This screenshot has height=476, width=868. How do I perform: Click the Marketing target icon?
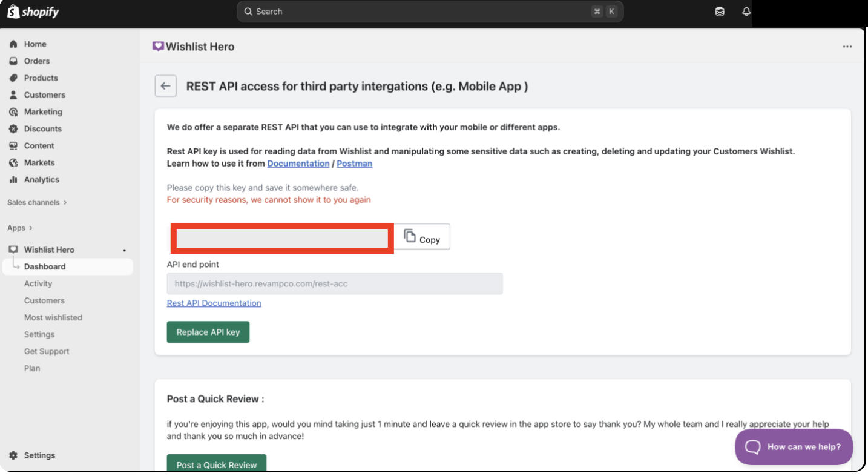tap(13, 112)
